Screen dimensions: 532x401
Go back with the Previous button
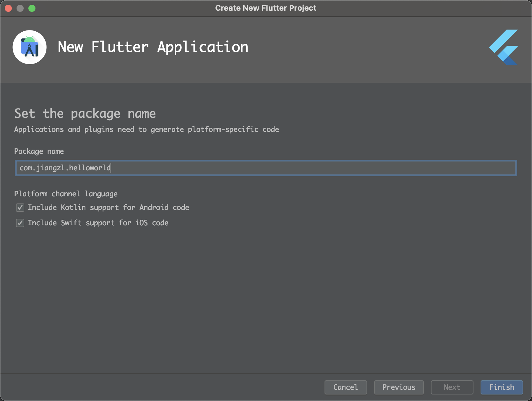[399, 387]
